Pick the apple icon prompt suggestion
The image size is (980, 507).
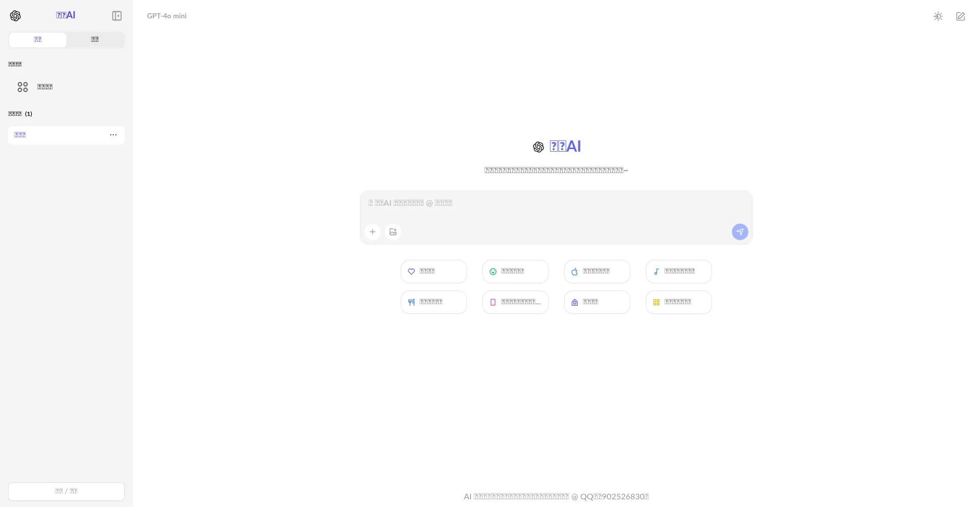pos(597,272)
